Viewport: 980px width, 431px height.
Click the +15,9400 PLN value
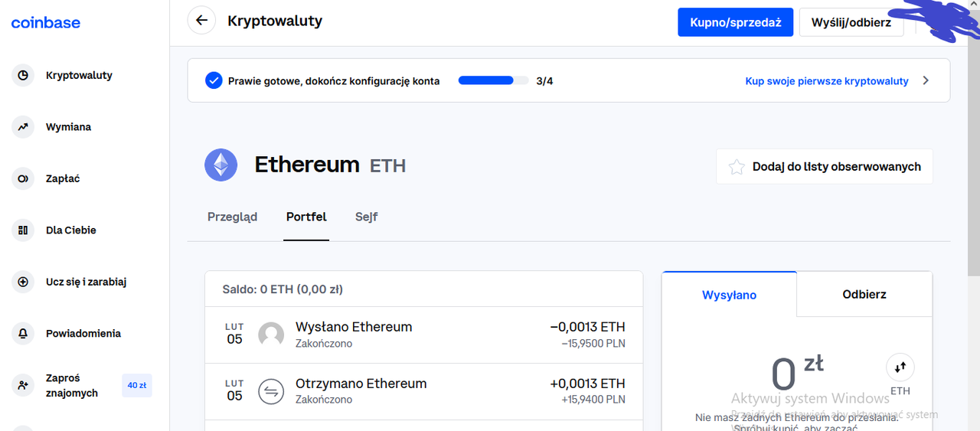tap(593, 400)
